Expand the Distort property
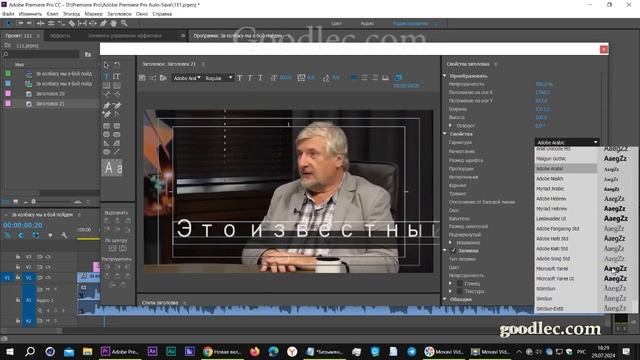 [451, 242]
